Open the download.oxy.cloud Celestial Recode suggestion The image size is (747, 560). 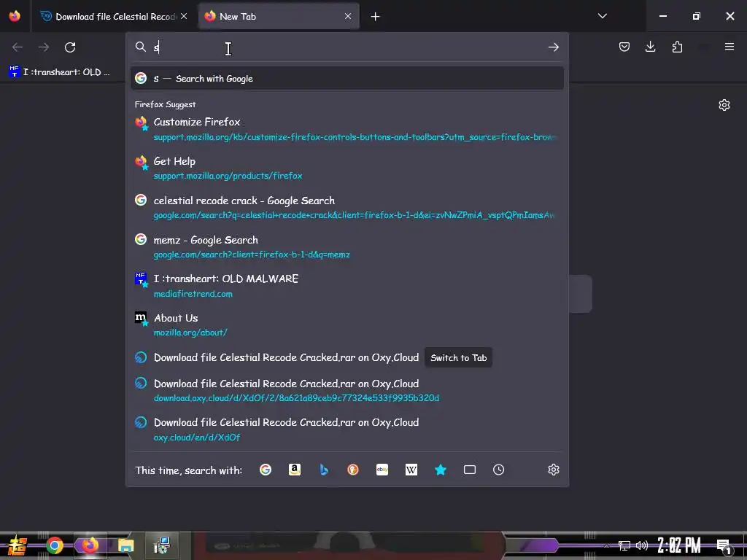[347, 390]
